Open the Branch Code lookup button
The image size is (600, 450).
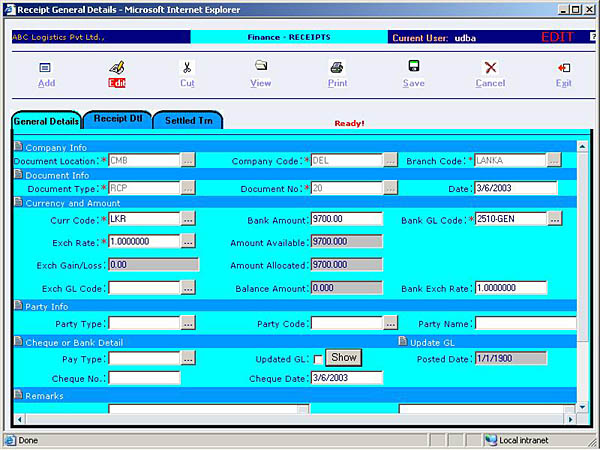pos(554,160)
